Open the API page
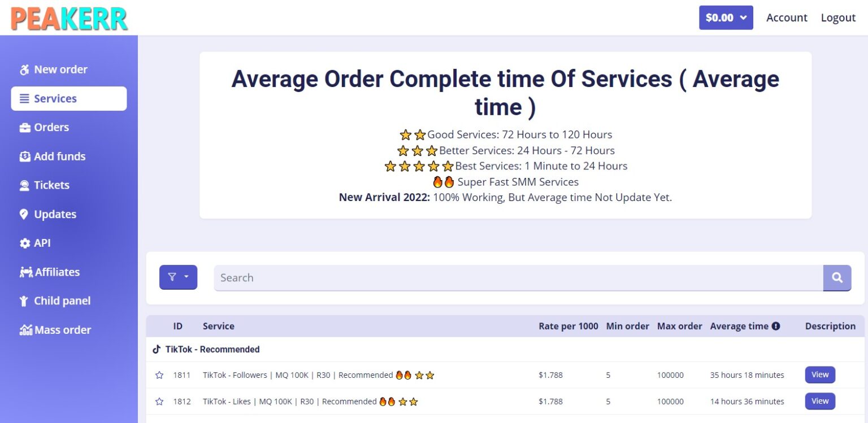The image size is (868, 423). [42, 243]
